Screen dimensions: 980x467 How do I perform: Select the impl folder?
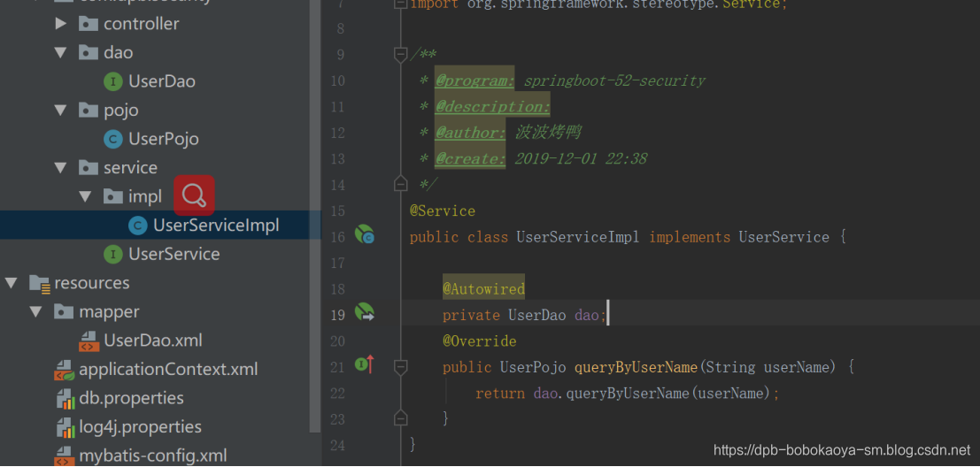(x=145, y=196)
